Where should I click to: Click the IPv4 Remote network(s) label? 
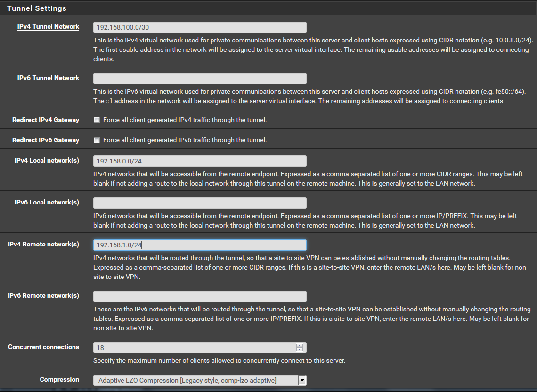coord(43,245)
